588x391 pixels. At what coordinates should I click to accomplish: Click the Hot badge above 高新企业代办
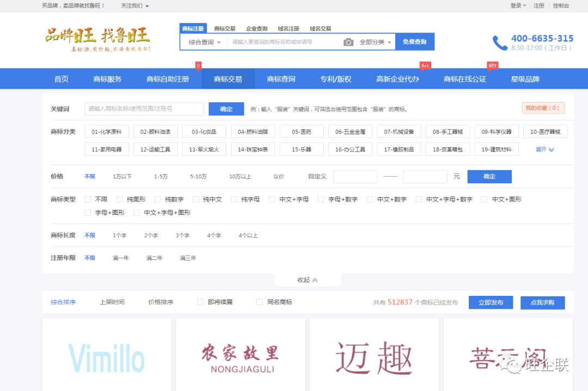(x=425, y=65)
